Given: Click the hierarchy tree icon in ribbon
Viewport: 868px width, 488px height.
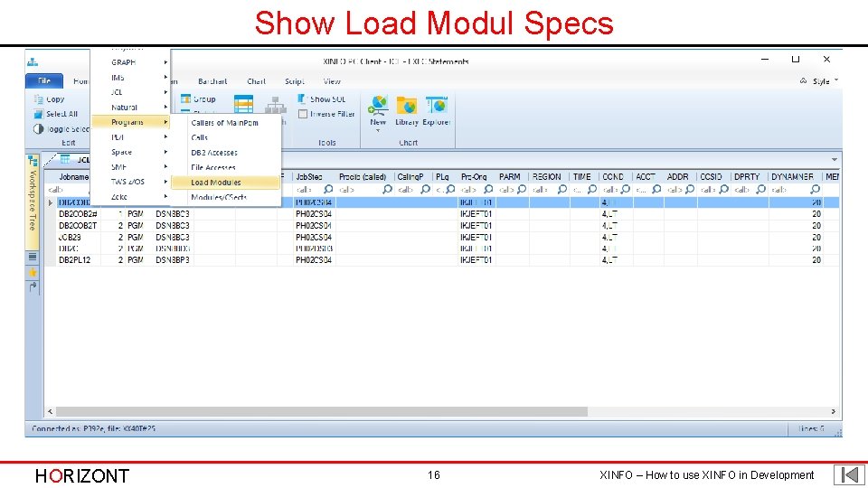Looking at the screenshot, I should click(x=275, y=105).
